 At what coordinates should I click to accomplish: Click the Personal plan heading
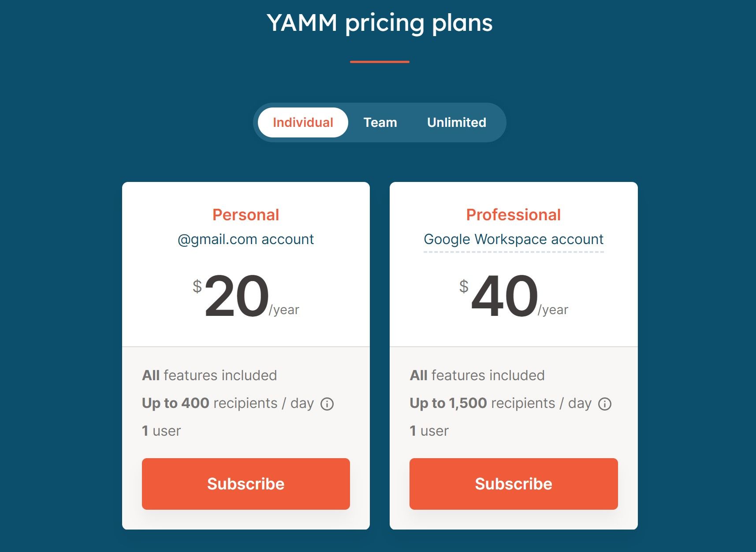(246, 215)
